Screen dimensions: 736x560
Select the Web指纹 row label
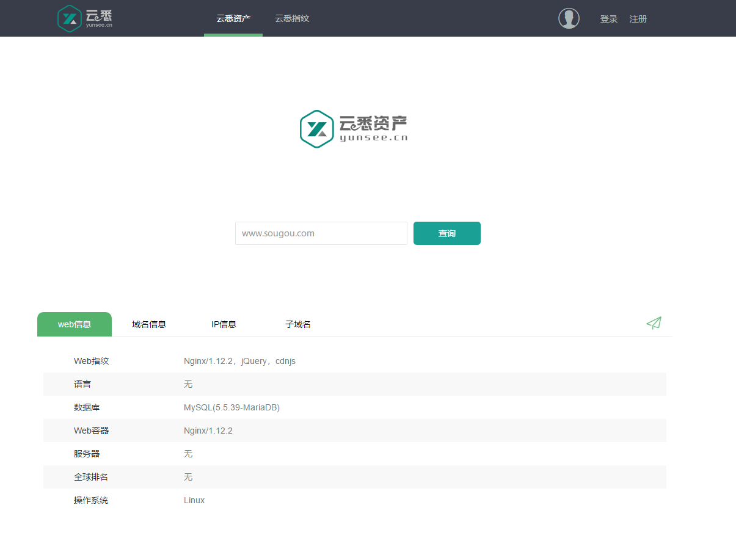click(x=92, y=361)
